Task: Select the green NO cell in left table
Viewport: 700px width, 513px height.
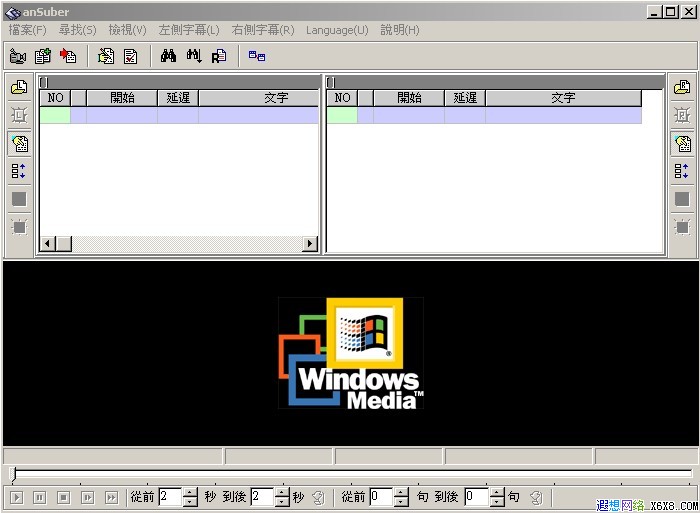Action: tap(55, 115)
